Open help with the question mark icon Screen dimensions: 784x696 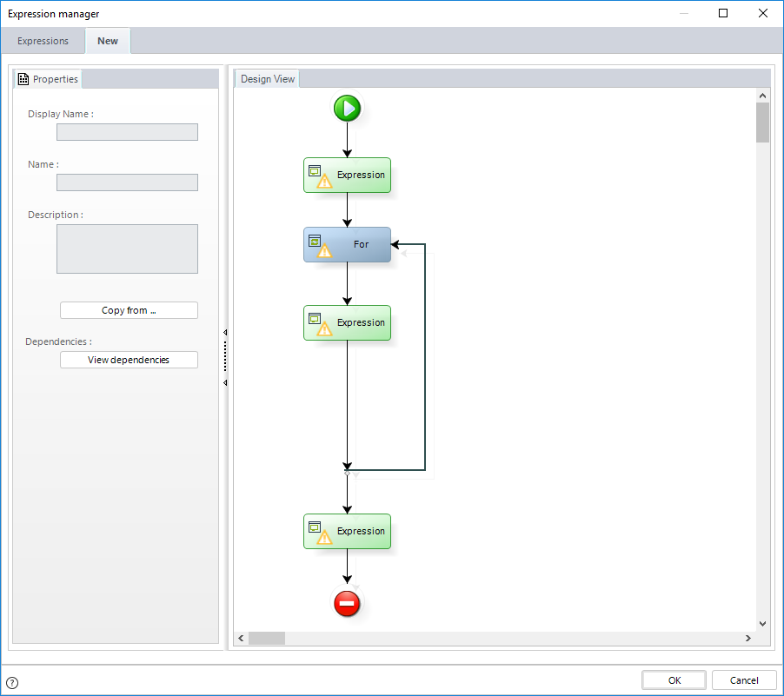coord(12,682)
